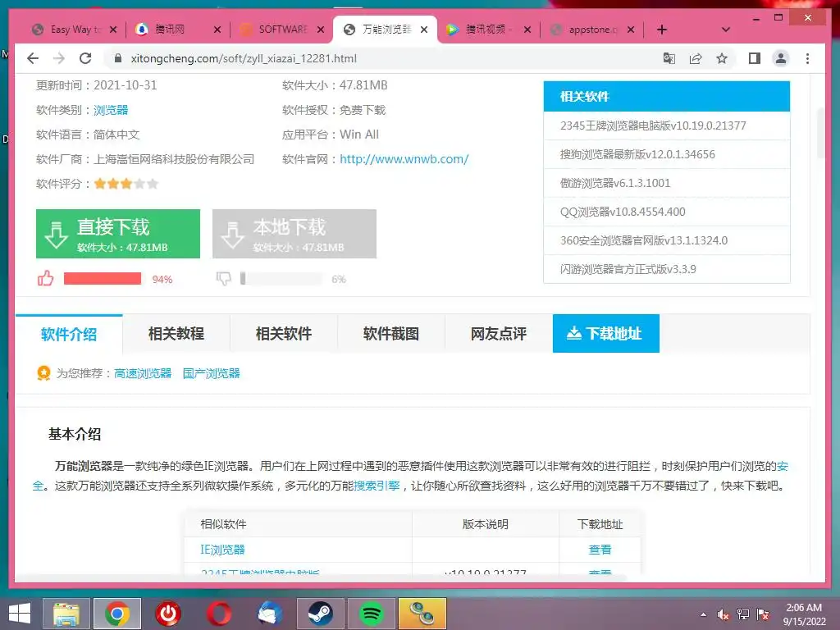Click the gray 6% dislike bar
Screen dimensions: 840x630
281,278
